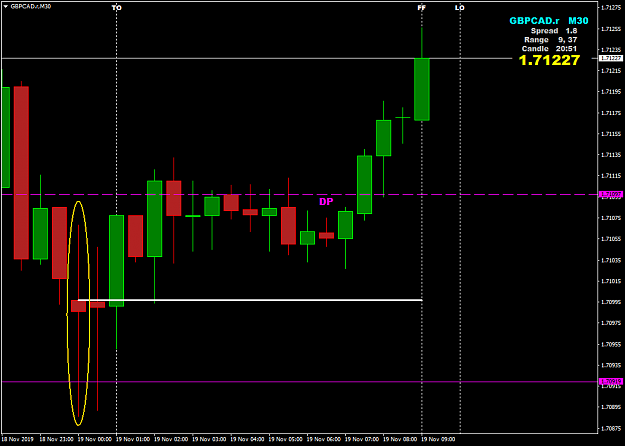Click 1.71135 on the price scale

[611, 155]
